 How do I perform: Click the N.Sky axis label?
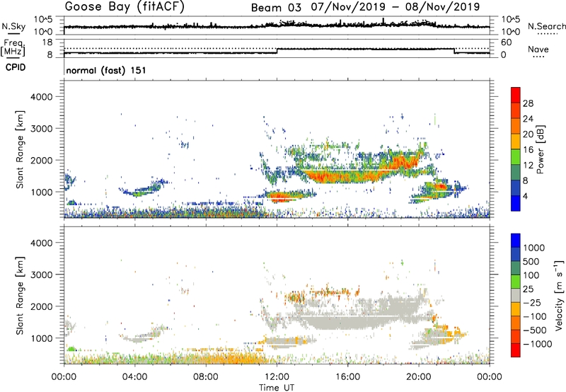click(x=13, y=26)
